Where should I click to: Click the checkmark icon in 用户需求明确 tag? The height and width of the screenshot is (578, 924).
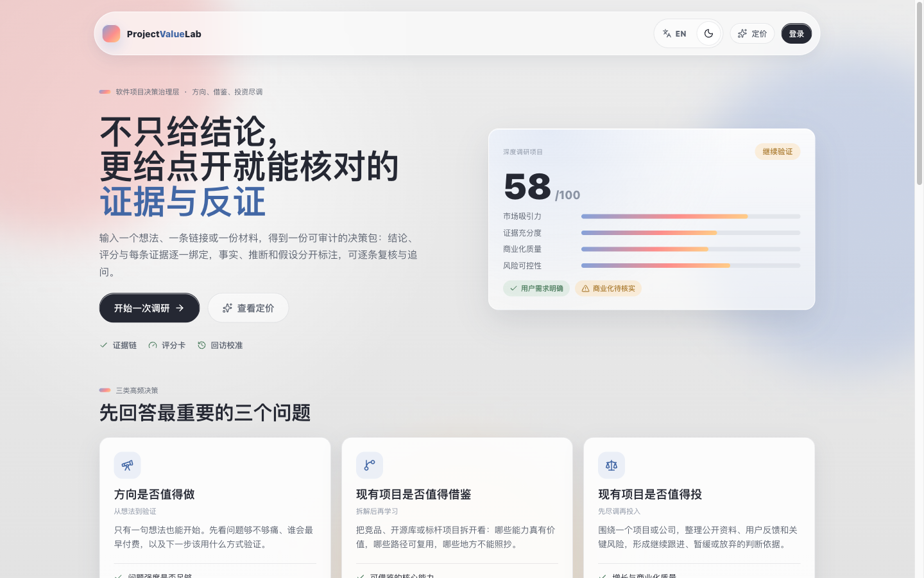[513, 288]
